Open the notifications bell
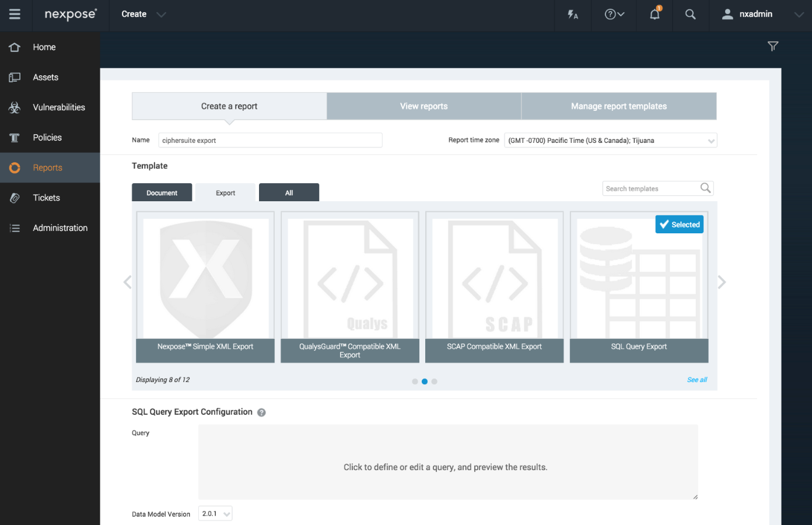Screen dimensions: 812x525 click(x=655, y=13)
